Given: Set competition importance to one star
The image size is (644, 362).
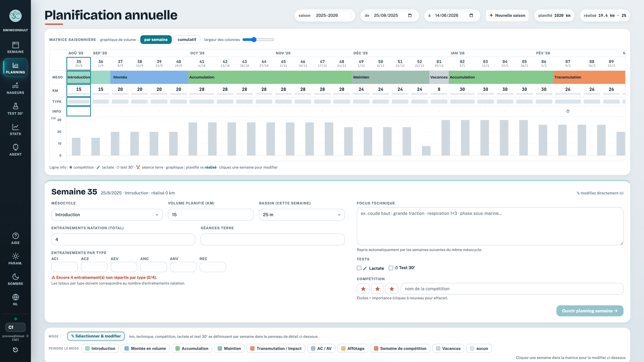Looking at the screenshot, I should [363, 289].
